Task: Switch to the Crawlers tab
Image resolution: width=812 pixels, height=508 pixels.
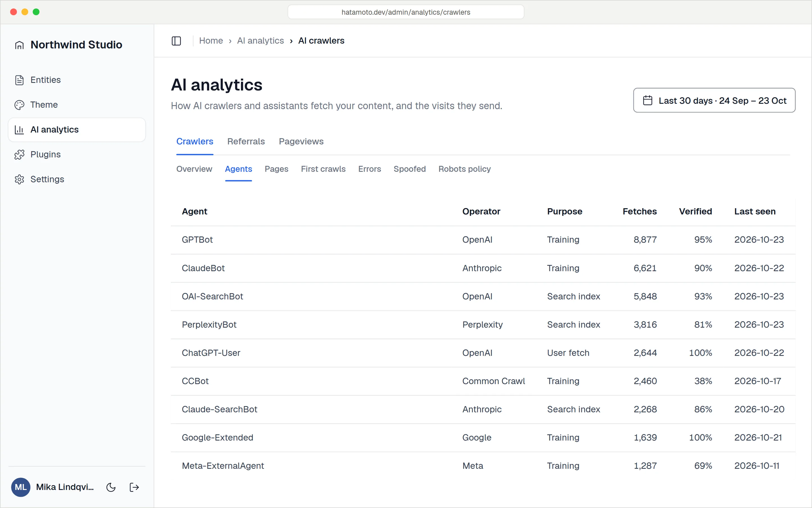Action: tap(195, 141)
